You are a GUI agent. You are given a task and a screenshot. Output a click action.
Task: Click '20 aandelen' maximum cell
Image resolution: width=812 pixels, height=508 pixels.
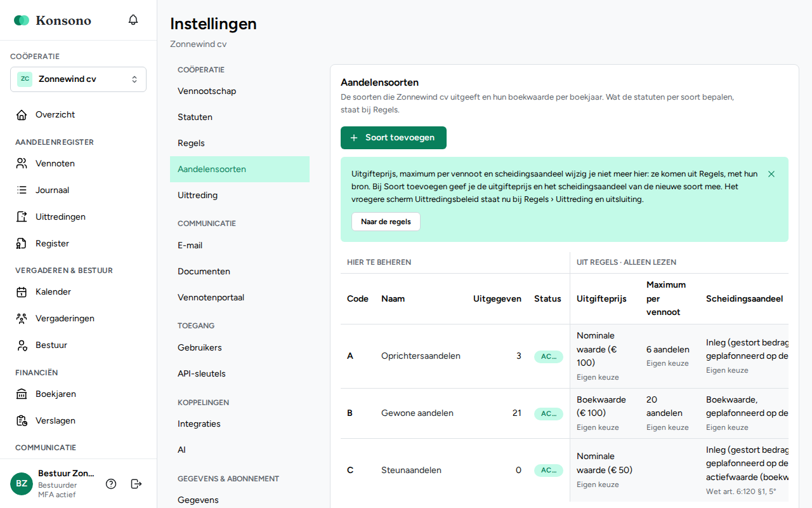664,406
